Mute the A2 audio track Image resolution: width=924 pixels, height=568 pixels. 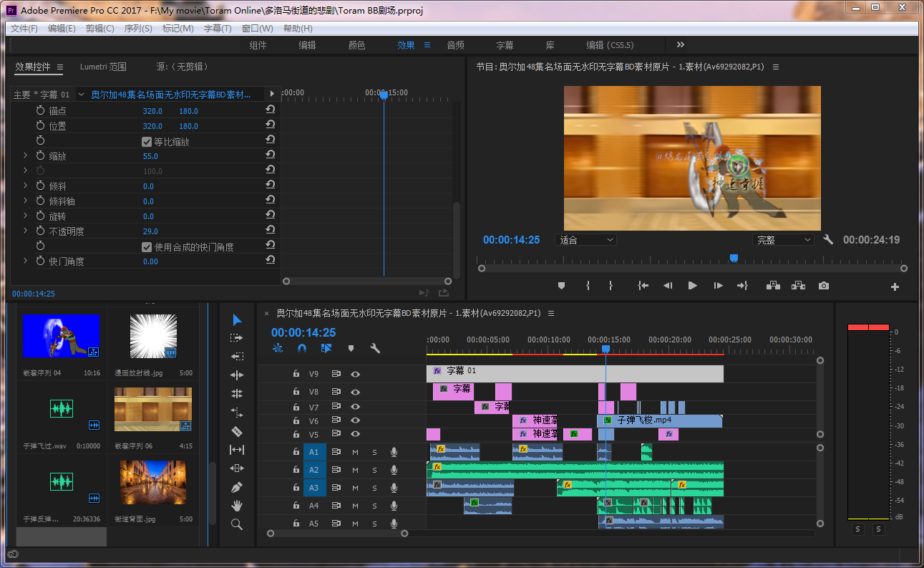coord(355,470)
